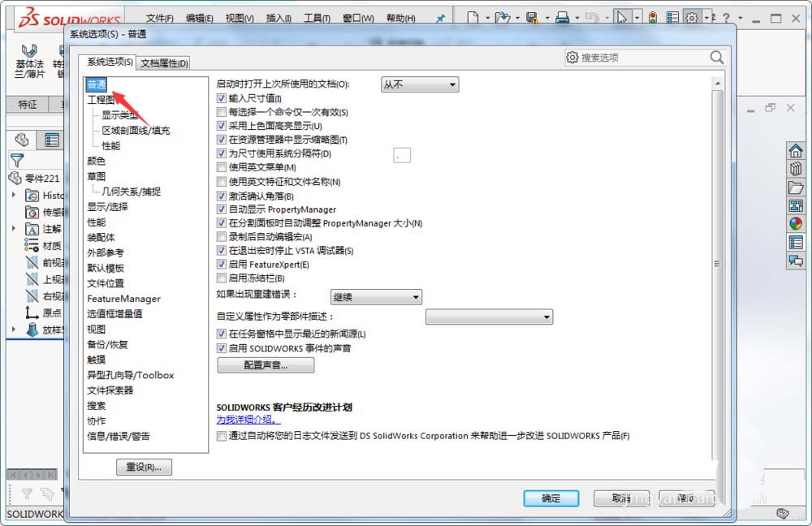Click the 取消 button

[x=621, y=498]
